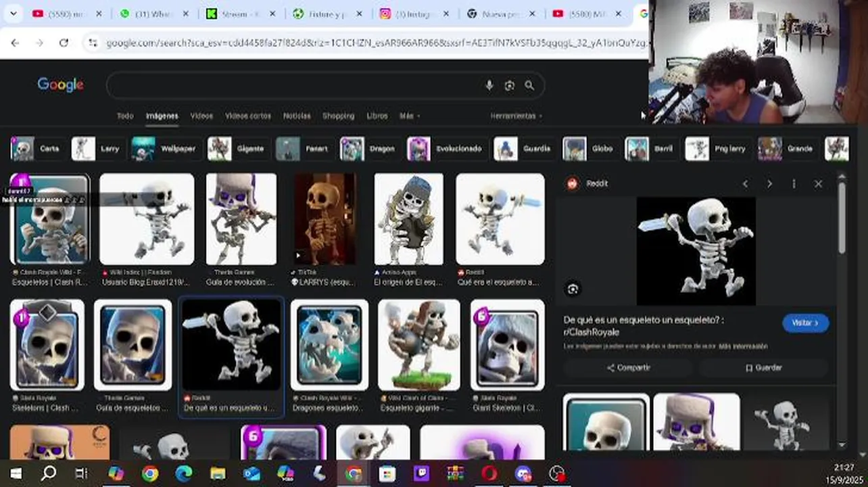The height and width of the screenshot is (487, 868).
Task: Click Más información link in preview
Action: (743, 346)
